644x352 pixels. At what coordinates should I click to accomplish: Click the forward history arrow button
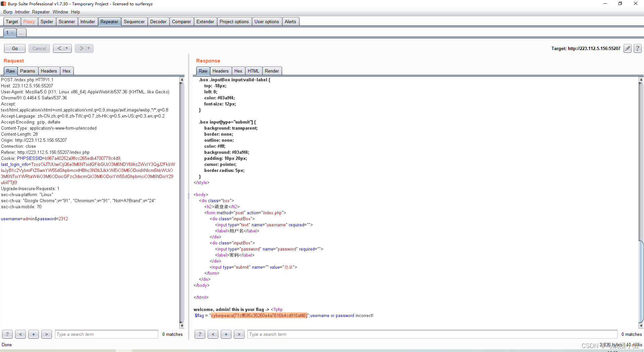point(81,48)
